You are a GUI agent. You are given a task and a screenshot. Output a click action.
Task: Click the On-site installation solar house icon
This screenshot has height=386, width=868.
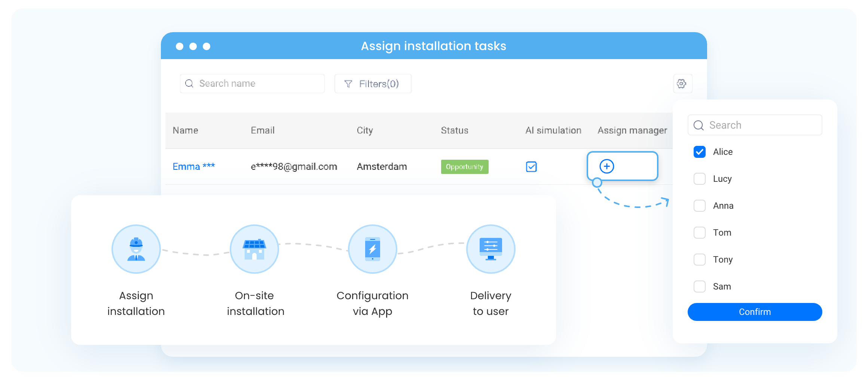254,249
